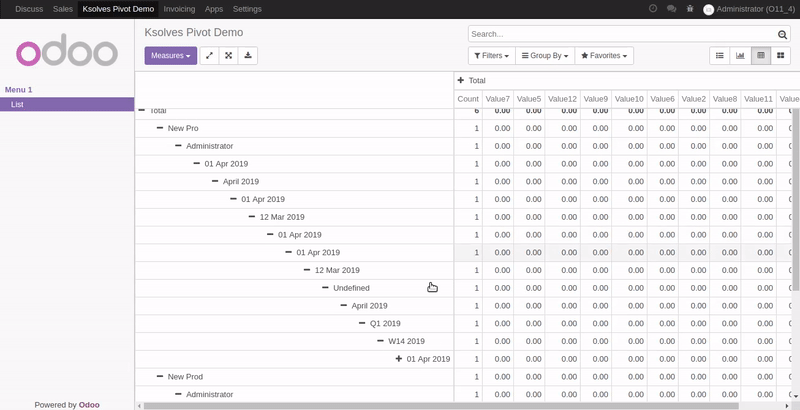Click the Odoo link in footer

(88, 404)
